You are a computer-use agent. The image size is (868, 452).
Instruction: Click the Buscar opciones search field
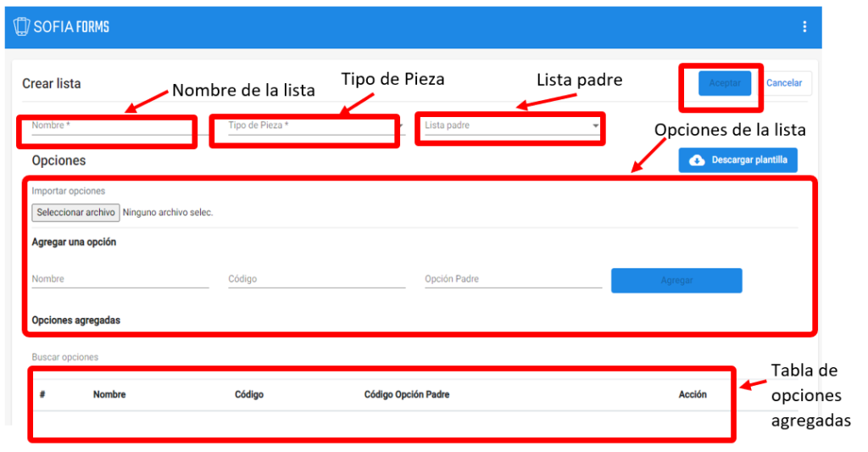[170, 358]
